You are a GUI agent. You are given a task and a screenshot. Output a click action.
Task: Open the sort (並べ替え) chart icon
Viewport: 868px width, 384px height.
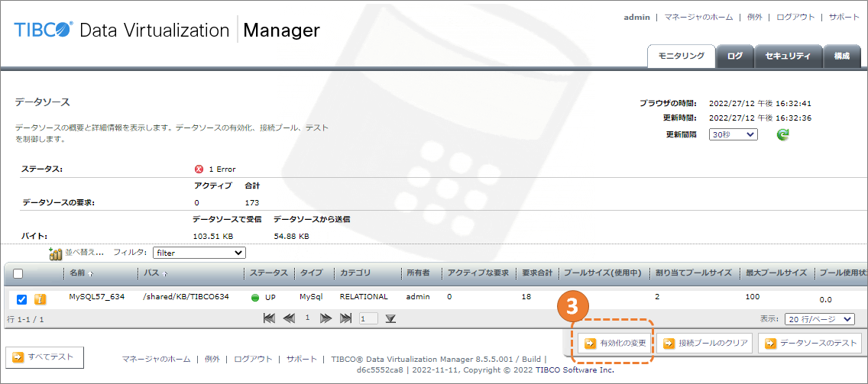pyautogui.click(x=55, y=253)
